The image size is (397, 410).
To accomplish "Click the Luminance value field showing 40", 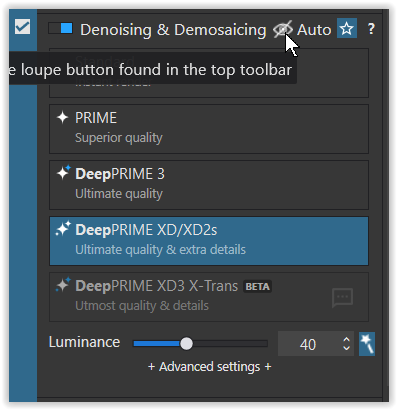I will [x=308, y=344].
